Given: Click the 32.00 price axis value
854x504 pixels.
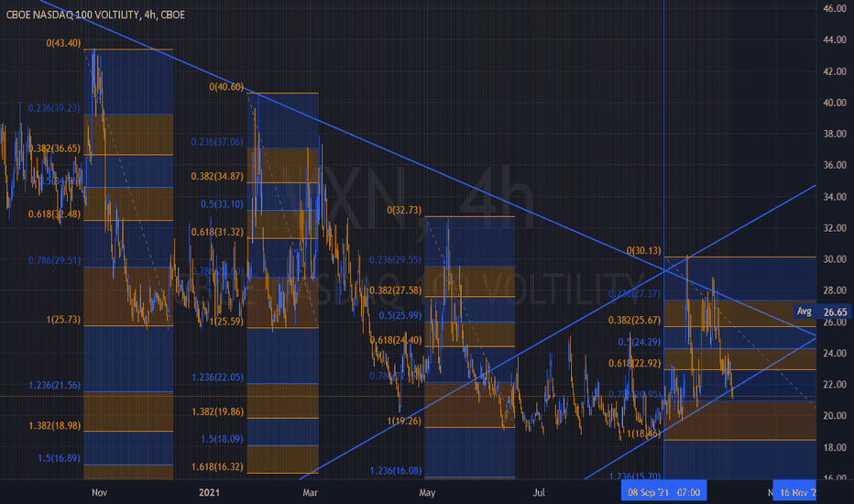Looking at the screenshot, I should tap(835, 228).
